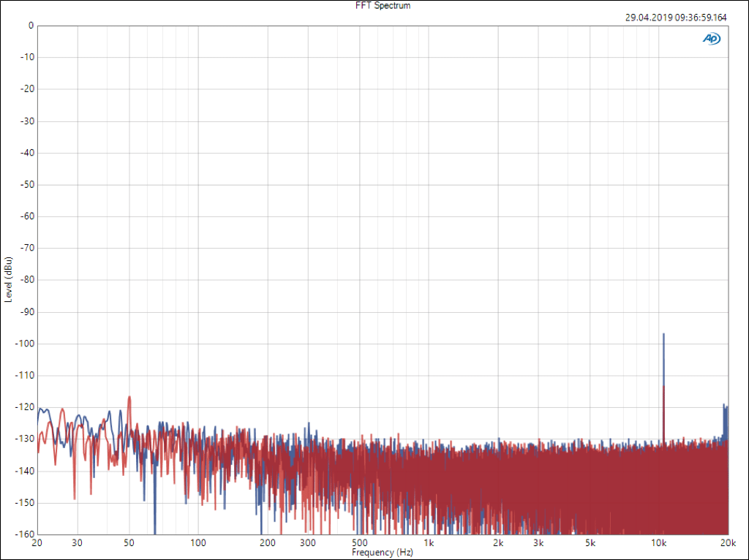Image resolution: width=749 pixels, height=560 pixels.
Task: Click the 500 tick label on frequency axis
Action: (359, 543)
